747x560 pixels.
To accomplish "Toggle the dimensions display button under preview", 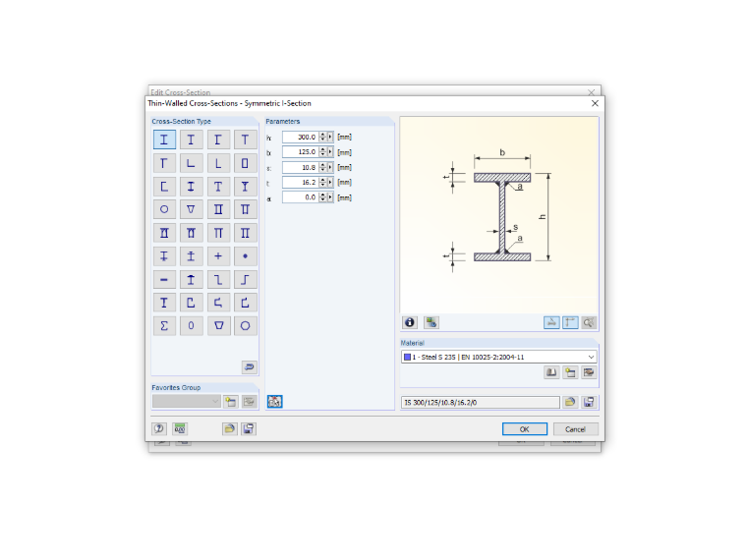I will (x=570, y=322).
